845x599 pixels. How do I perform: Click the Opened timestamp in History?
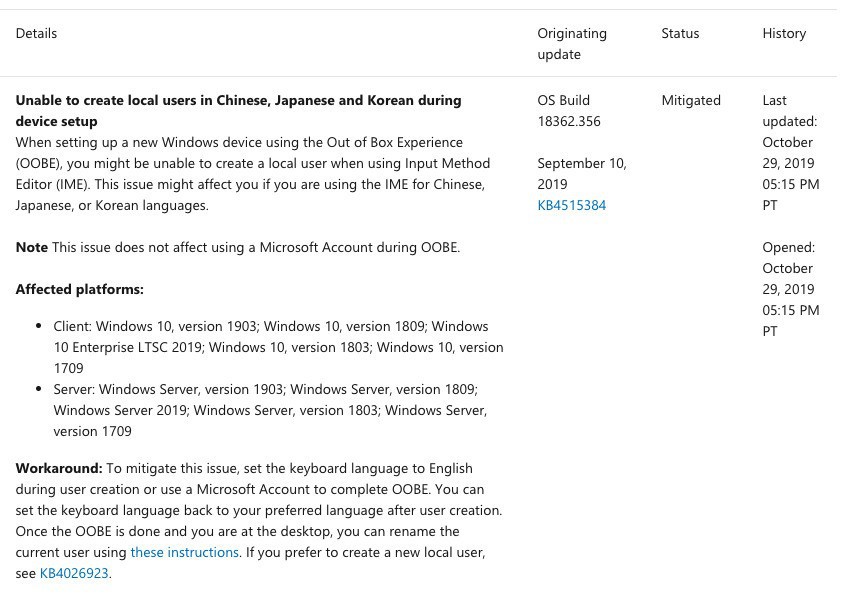(x=790, y=289)
